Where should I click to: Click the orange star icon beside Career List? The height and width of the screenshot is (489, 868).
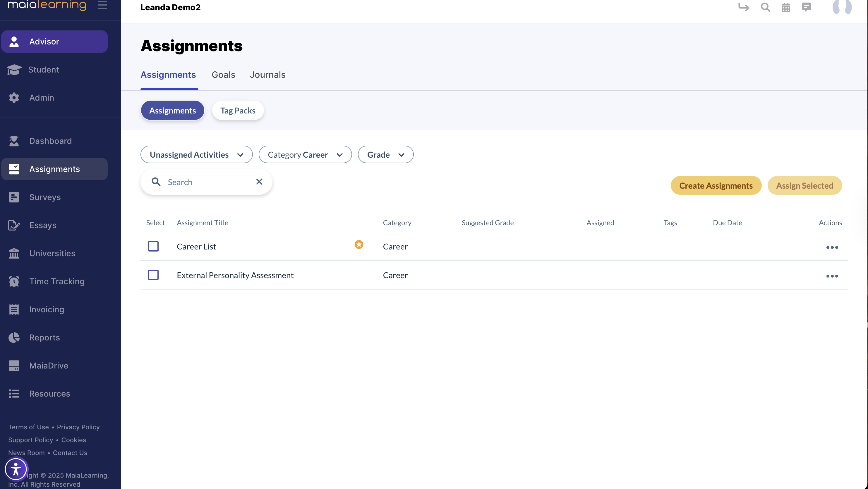click(x=359, y=244)
